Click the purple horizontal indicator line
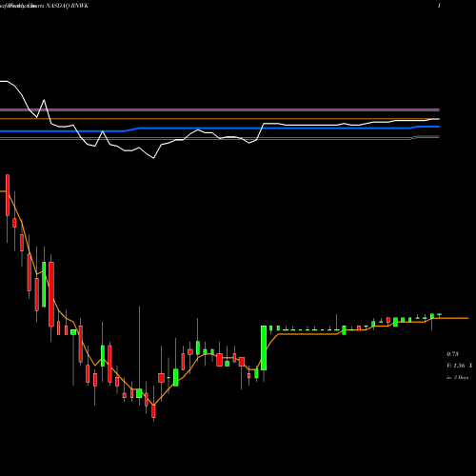Viewport: 476px width, 476px height. (x=220, y=109)
